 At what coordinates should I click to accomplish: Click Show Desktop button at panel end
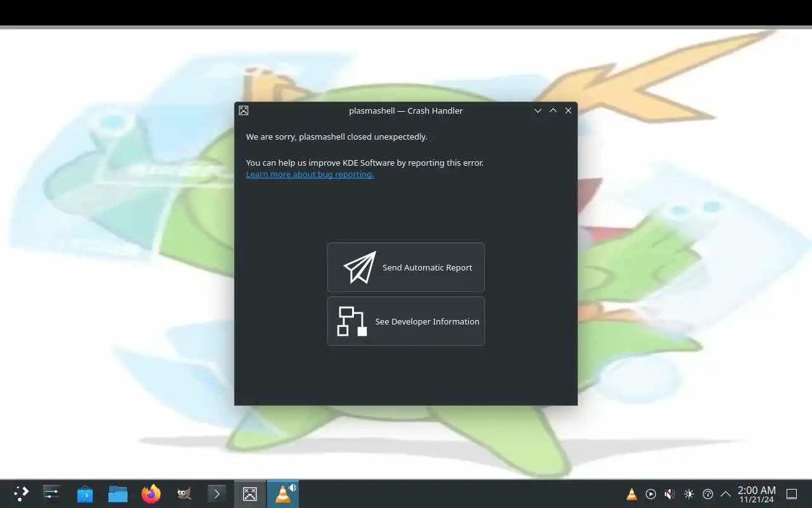(792, 494)
